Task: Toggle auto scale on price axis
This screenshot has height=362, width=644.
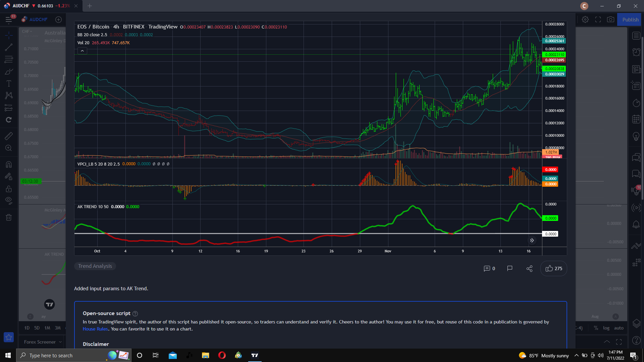Action: pyautogui.click(x=619, y=328)
